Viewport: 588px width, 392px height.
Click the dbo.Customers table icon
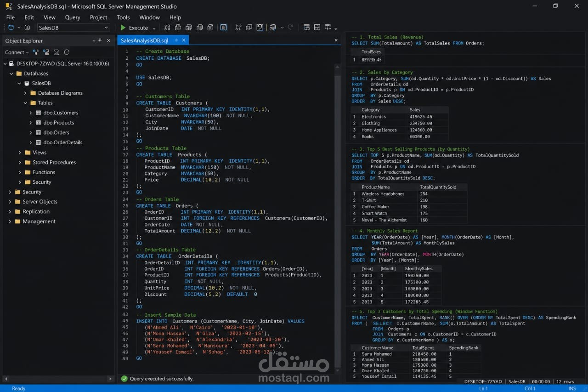[x=38, y=113]
